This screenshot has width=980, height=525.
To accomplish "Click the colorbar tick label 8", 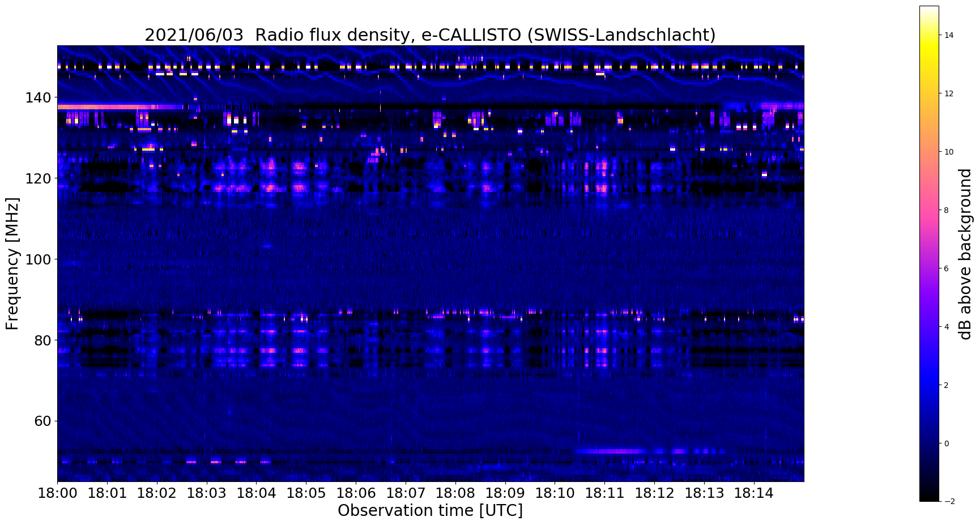I will 945,210.
